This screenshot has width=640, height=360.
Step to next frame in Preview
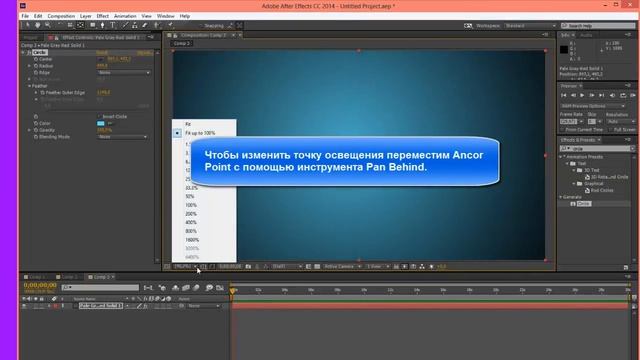592,96
